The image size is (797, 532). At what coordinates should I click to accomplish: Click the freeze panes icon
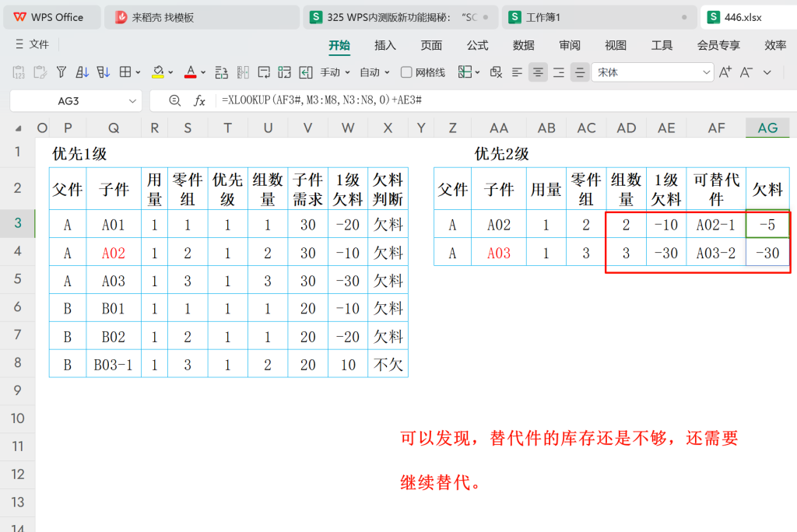pyautogui.click(x=465, y=72)
